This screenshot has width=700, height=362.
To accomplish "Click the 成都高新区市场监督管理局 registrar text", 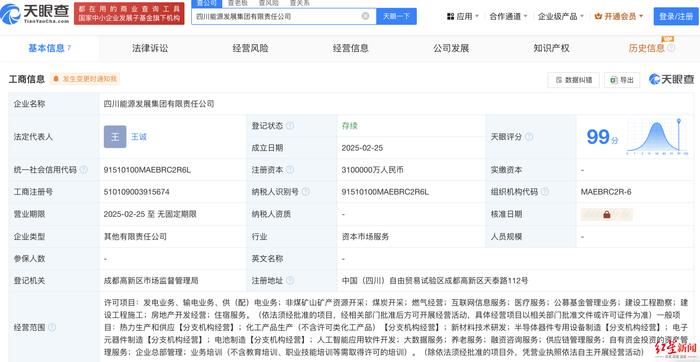I will 151,281.
